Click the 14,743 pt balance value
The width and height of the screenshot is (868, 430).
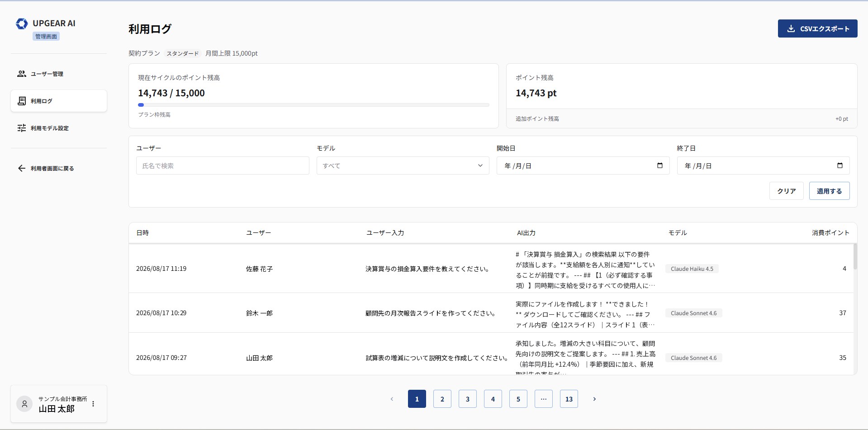pos(536,93)
